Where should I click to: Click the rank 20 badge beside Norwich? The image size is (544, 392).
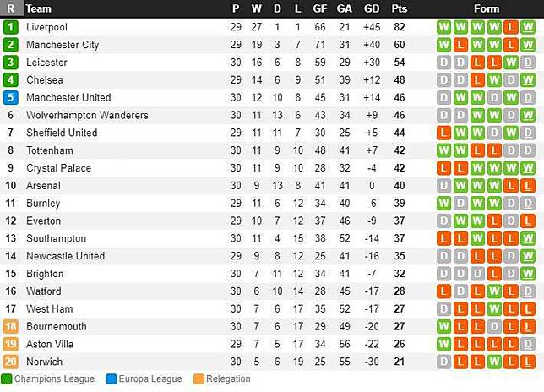tap(10, 362)
